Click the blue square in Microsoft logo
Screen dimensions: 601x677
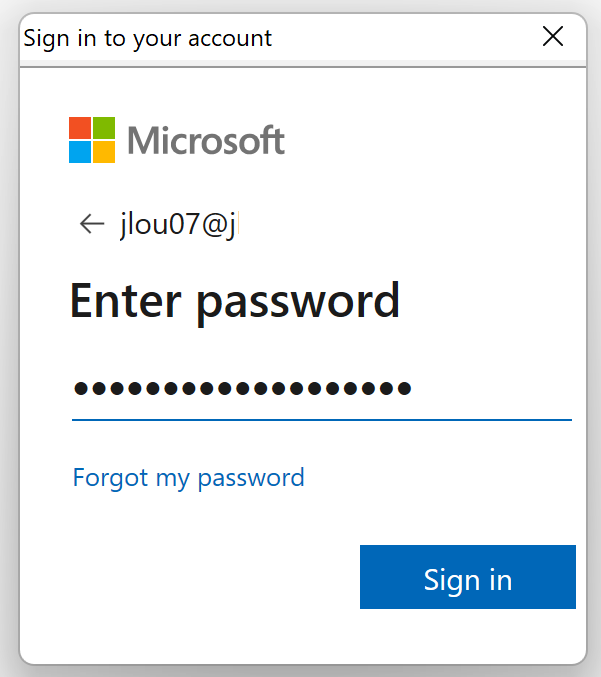click(x=80, y=152)
